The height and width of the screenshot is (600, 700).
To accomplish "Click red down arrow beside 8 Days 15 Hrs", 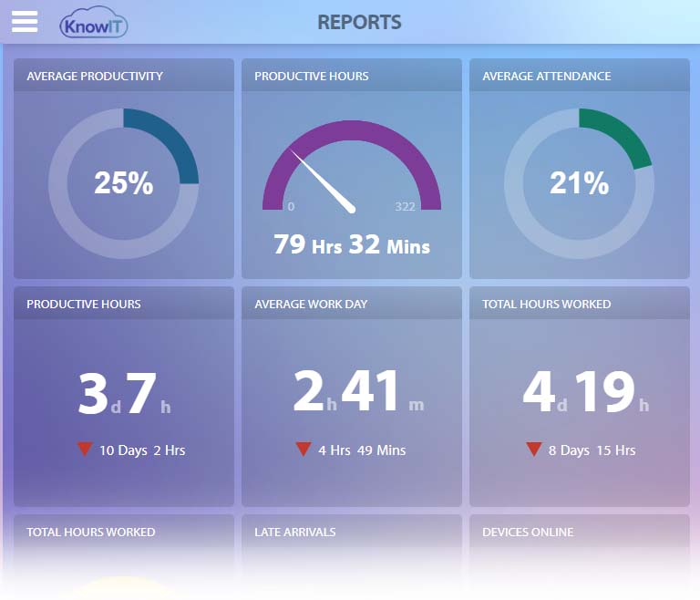I will tap(534, 449).
